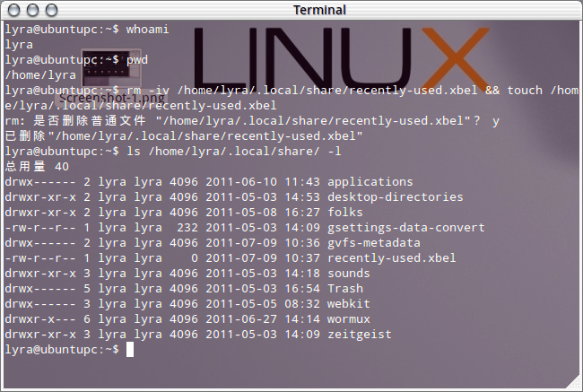The height and width of the screenshot is (392, 583).
Task: Click the first round window button
Action: click(14, 10)
